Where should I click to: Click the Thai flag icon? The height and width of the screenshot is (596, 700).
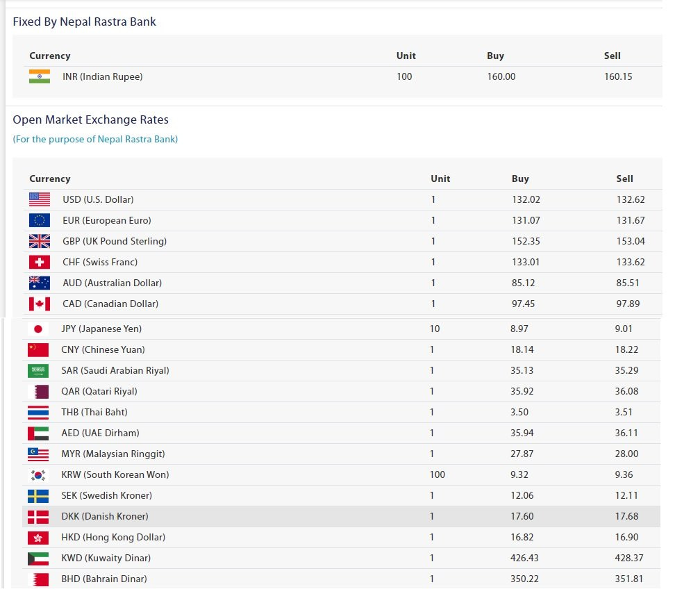click(38, 413)
